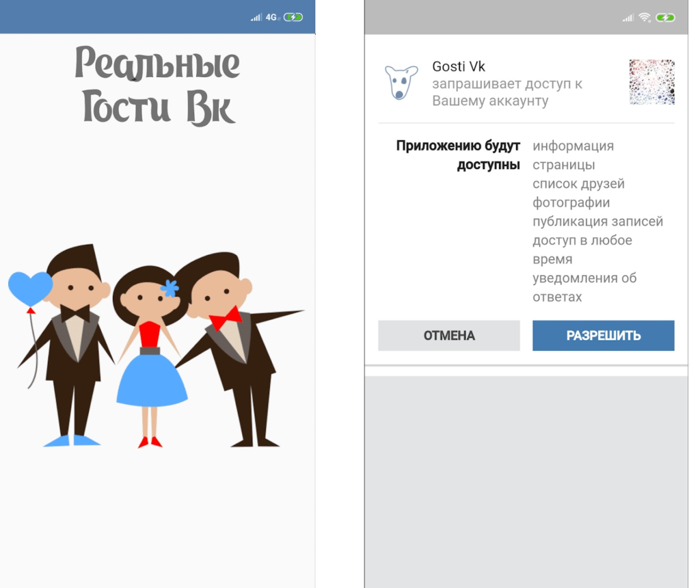Tap the Реальные Гости Вк title
The width and height of the screenshot is (700, 588).
(x=158, y=85)
